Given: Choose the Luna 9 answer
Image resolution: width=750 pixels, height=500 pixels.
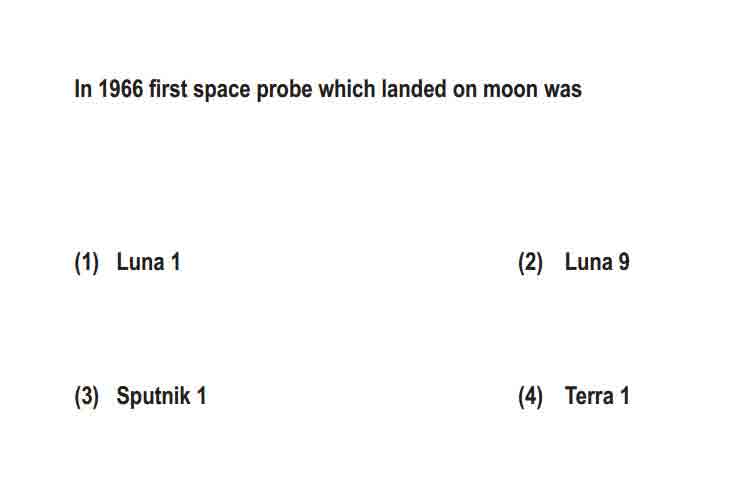Looking at the screenshot, I should click(597, 262).
